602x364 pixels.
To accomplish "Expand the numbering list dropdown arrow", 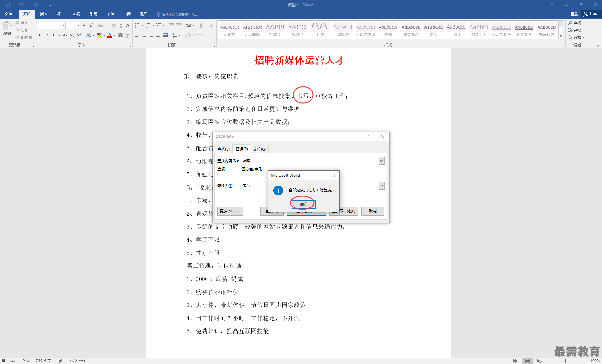I will [153, 25].
